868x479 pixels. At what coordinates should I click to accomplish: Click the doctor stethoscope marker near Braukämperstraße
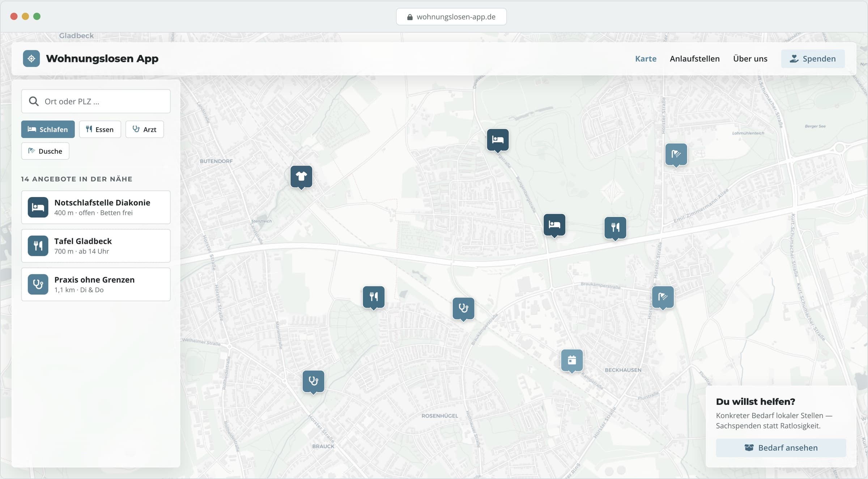tap(463, 308)
